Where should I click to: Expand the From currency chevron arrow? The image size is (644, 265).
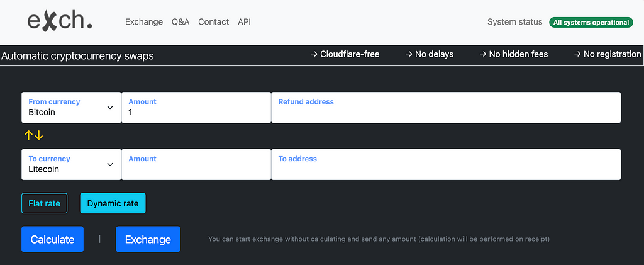[x=110, y=107]
